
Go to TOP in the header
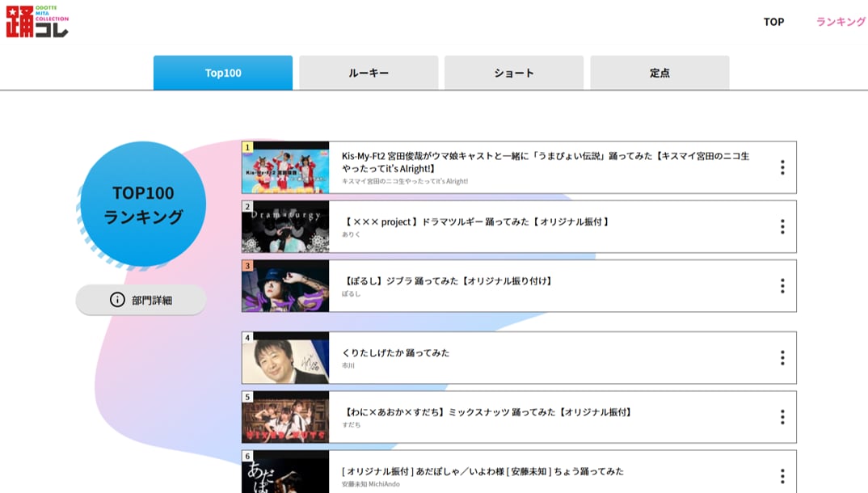coord(773,22)
